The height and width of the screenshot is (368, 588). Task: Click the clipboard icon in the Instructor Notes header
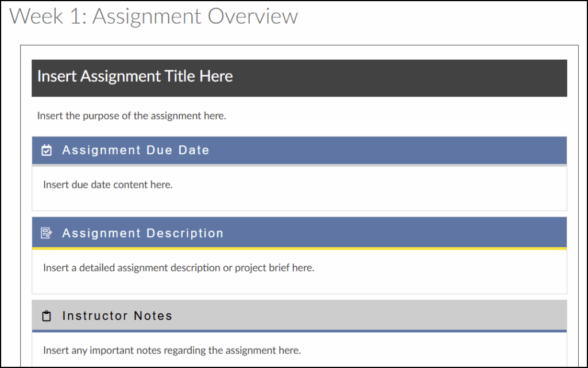pos(46,315)
